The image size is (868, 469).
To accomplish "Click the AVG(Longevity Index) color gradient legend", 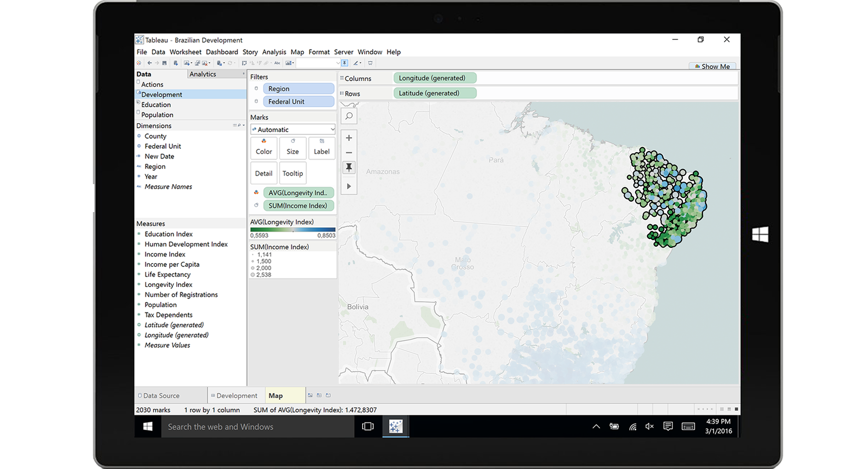I will pyautogui.click(x=293, y=230).
